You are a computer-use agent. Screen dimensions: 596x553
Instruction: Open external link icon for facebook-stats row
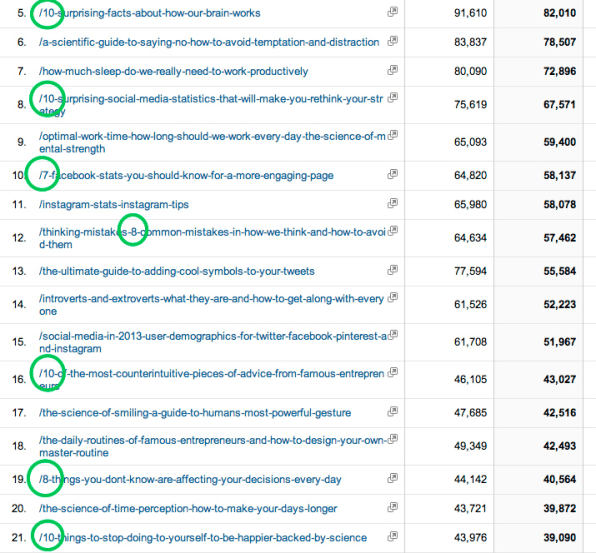(393, 174)
